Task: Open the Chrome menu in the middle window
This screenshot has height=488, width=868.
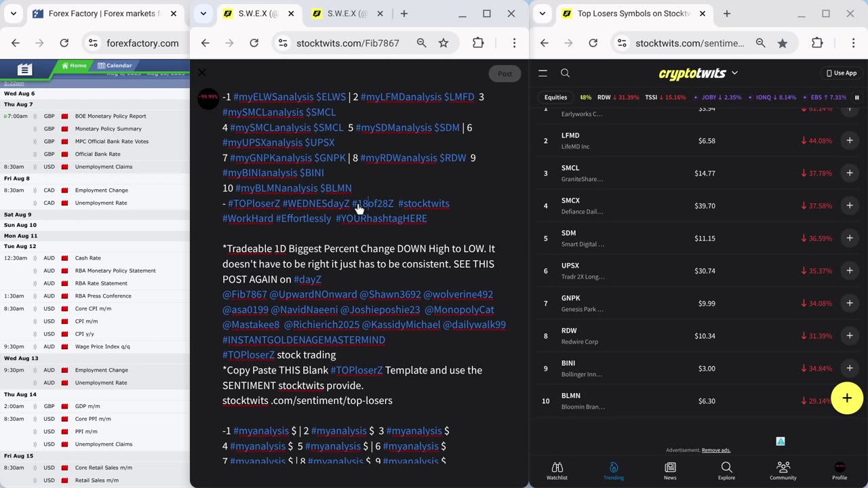Action: click(x=514, y=43)
